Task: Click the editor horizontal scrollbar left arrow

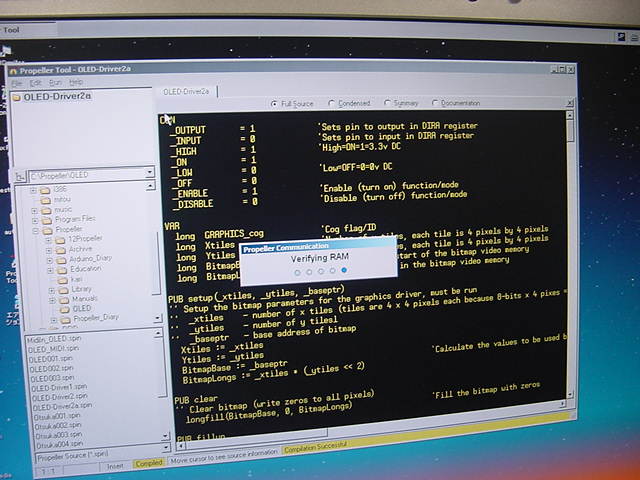Action: [180, 446]
